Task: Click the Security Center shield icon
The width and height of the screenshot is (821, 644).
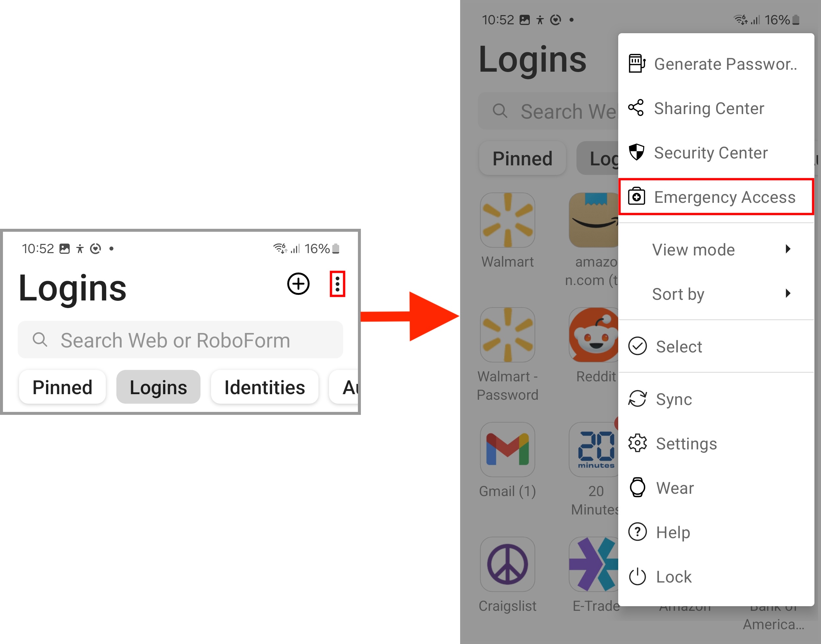Action: coord(637,152)
